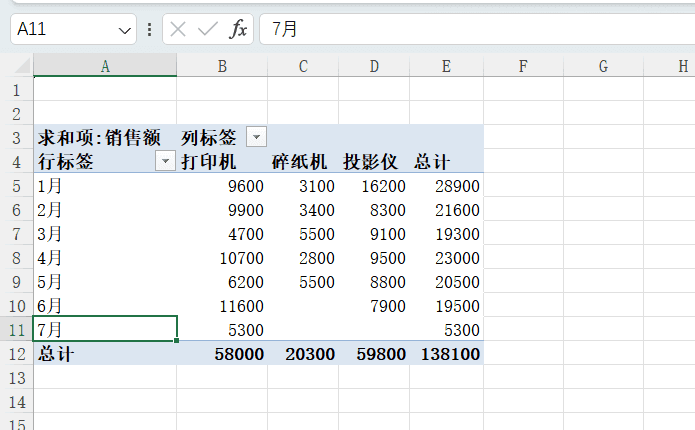
Task: Click grand total cell 20300
Action: (x=303, y=353)
